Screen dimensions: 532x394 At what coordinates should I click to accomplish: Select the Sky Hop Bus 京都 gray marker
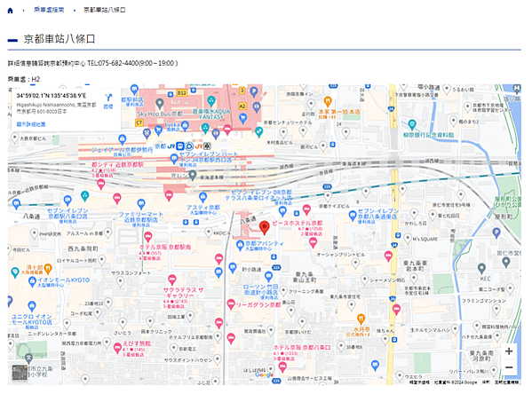pos(160,103)
